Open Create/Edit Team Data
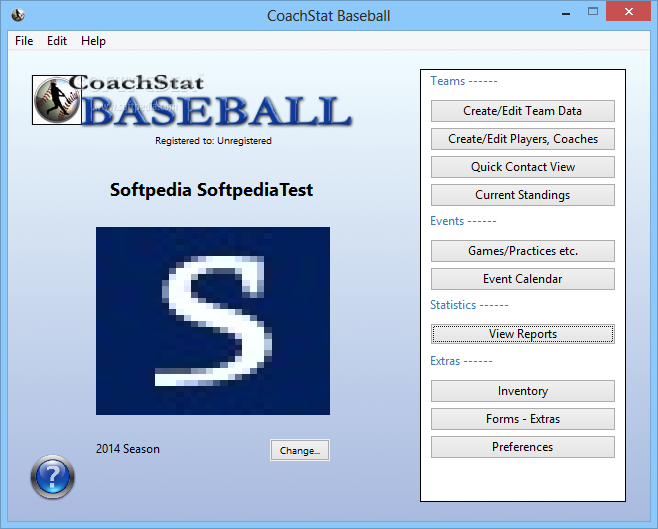The width and height of the screenshot is (658, 529). point(522,111)
